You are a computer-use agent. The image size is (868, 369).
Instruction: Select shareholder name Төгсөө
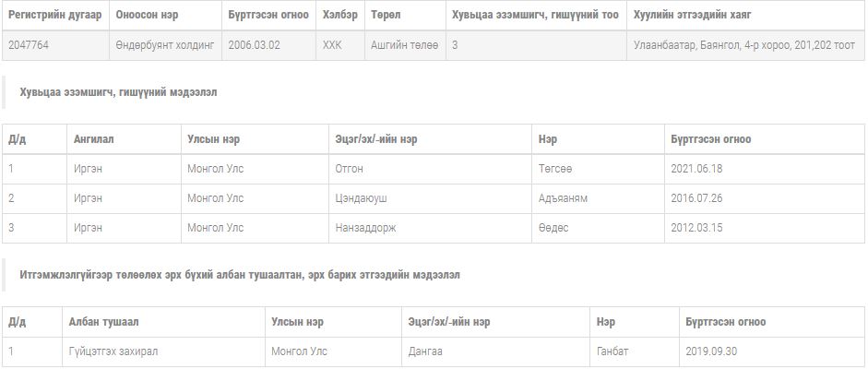[x=555, y=169]
